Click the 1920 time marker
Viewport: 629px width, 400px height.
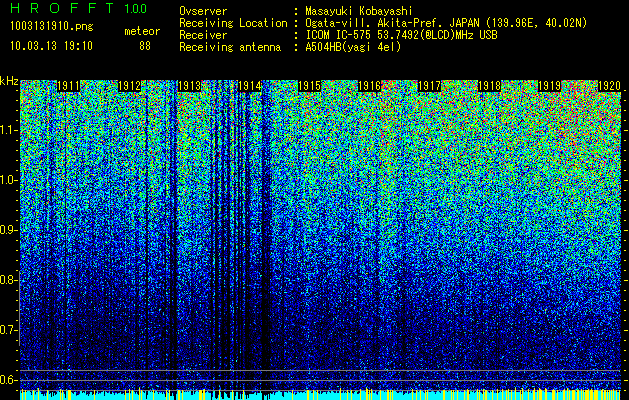[609, 86]
